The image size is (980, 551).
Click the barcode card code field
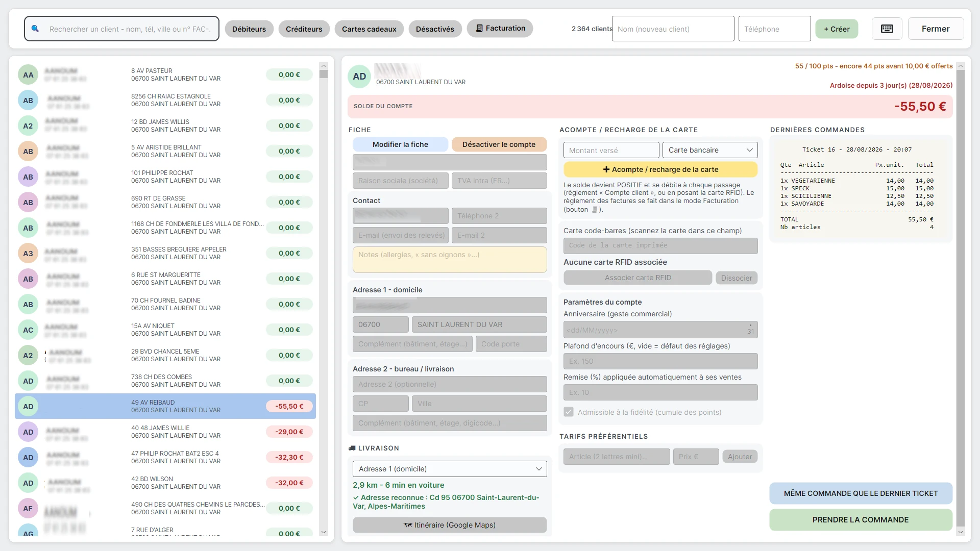pyautogui.click(x=660, y=245)
